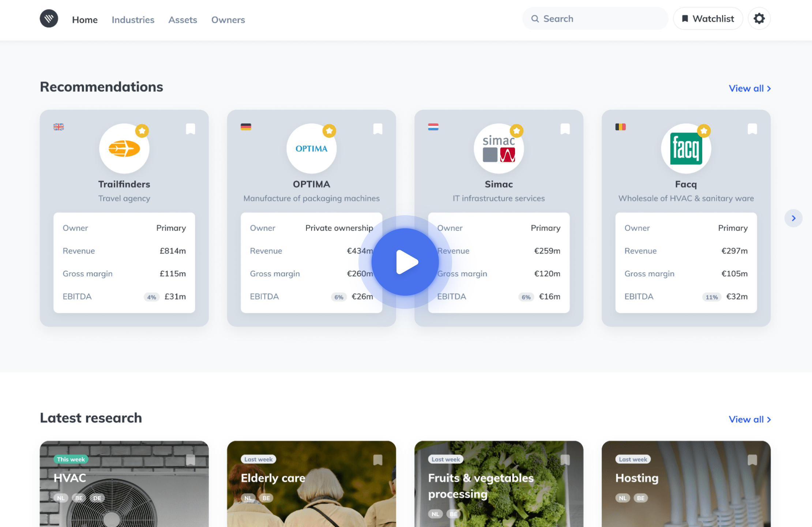
Task: Click the Facq logo
Action: (686, 149)
